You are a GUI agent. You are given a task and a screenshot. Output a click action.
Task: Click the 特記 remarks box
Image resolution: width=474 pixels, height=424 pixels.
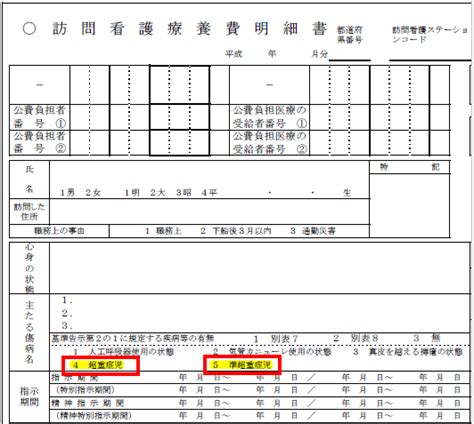pos(409,205)
